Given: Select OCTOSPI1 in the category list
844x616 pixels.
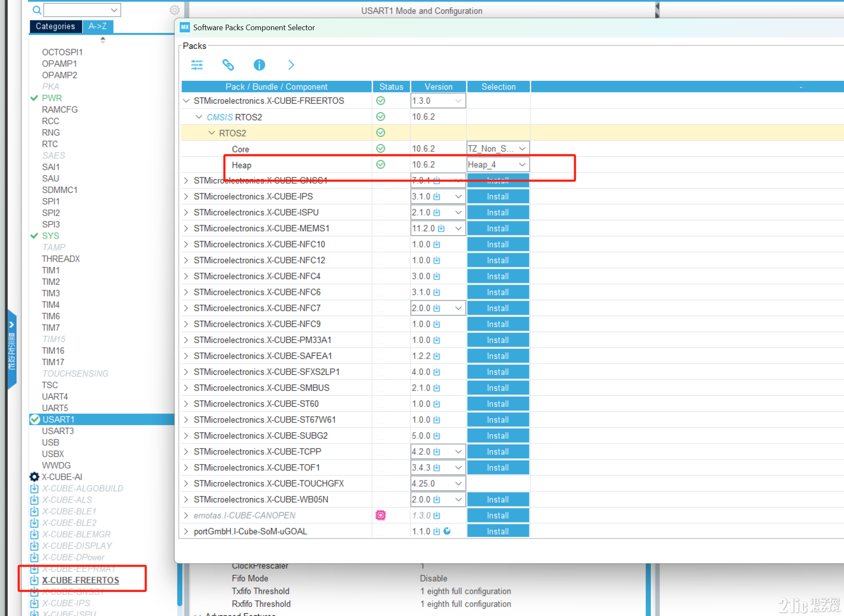Looking at the screenshot, I should (x=62, y=52).
